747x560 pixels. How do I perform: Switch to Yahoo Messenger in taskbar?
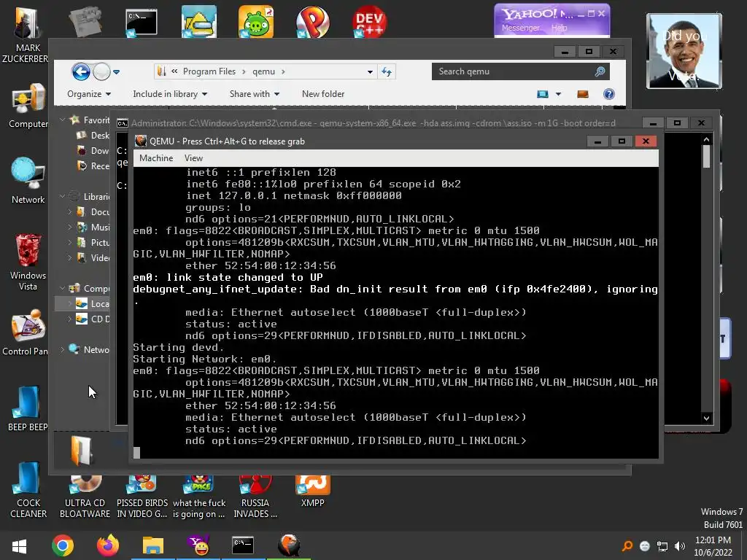pyautogui.click(x=198, y=545)
